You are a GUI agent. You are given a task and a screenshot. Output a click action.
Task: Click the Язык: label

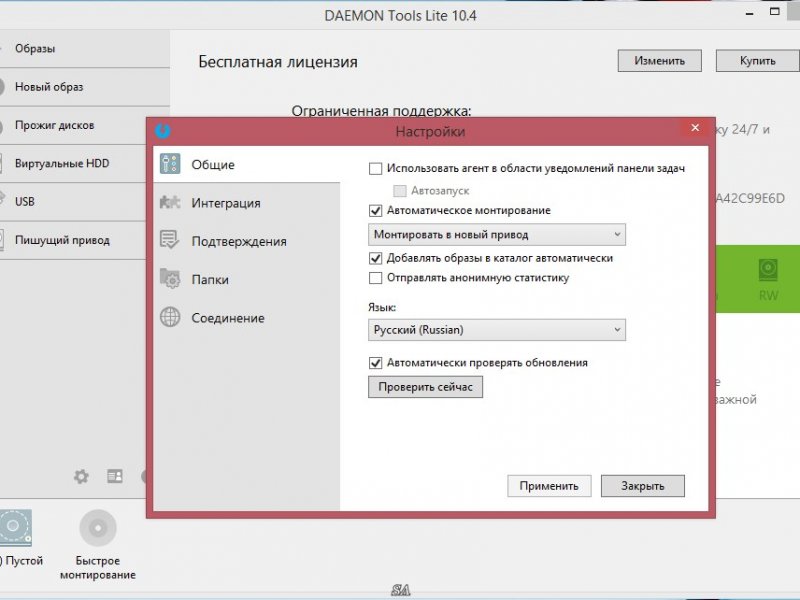pos(382,307)
